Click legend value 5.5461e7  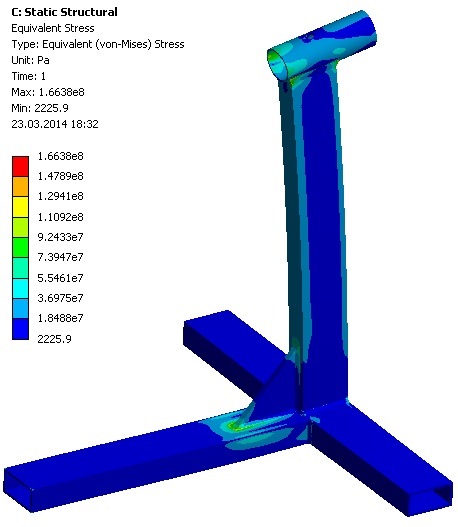tap(60, 278)
